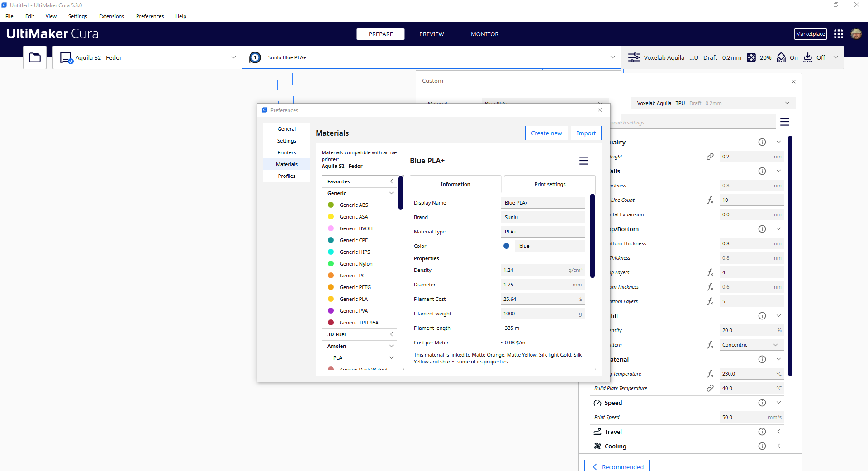Click the blue color swatch for the material

(506, 246)
